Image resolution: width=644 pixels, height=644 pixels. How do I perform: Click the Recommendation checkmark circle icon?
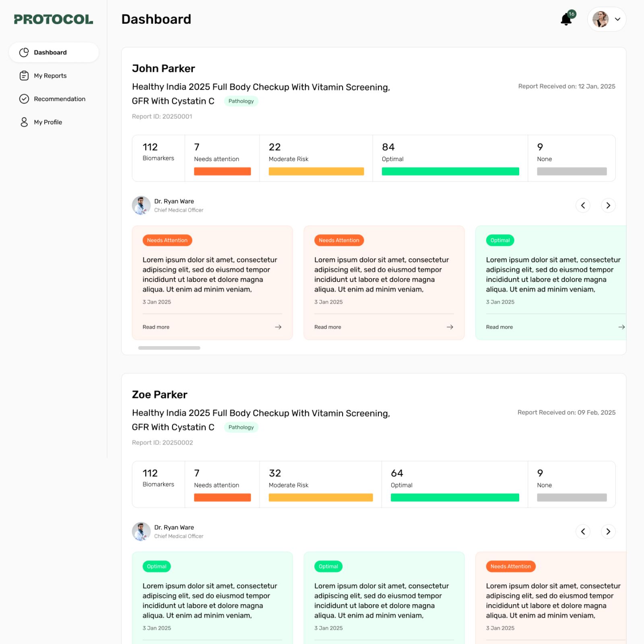tap(24, 99)
